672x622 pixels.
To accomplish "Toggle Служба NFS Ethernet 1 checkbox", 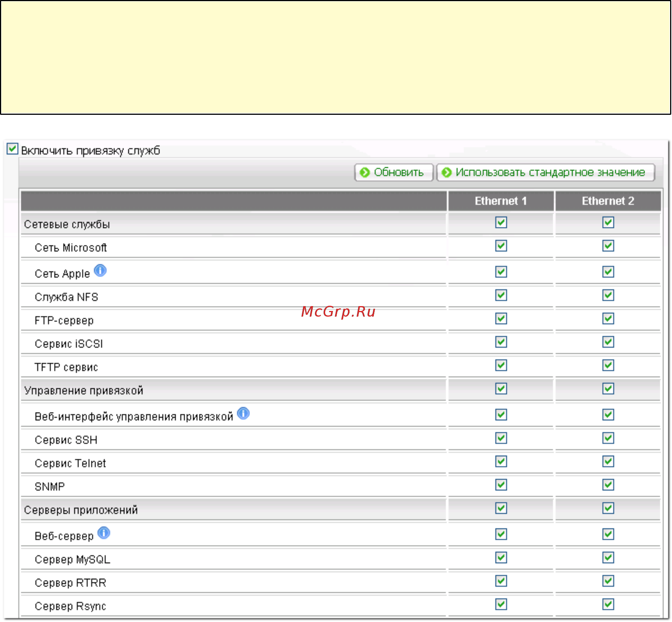I will 501,295.
